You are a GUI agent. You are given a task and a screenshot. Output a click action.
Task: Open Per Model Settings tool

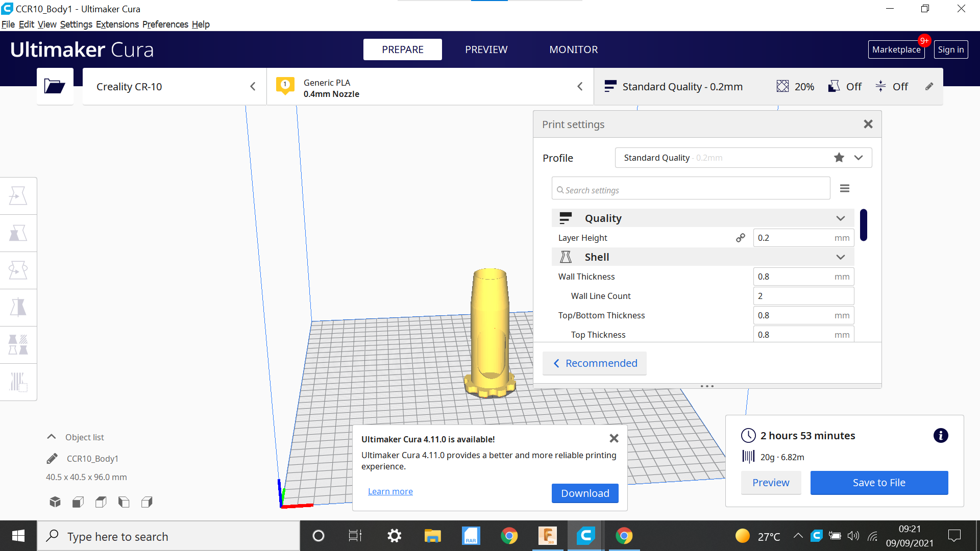pyautogui.click(x=18, y=345)
